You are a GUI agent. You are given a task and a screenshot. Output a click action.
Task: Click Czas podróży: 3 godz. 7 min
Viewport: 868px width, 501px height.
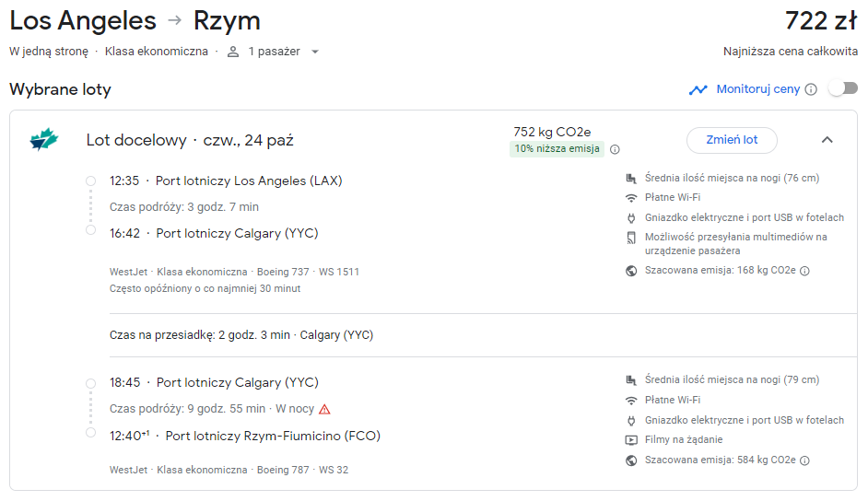[184, 207]
